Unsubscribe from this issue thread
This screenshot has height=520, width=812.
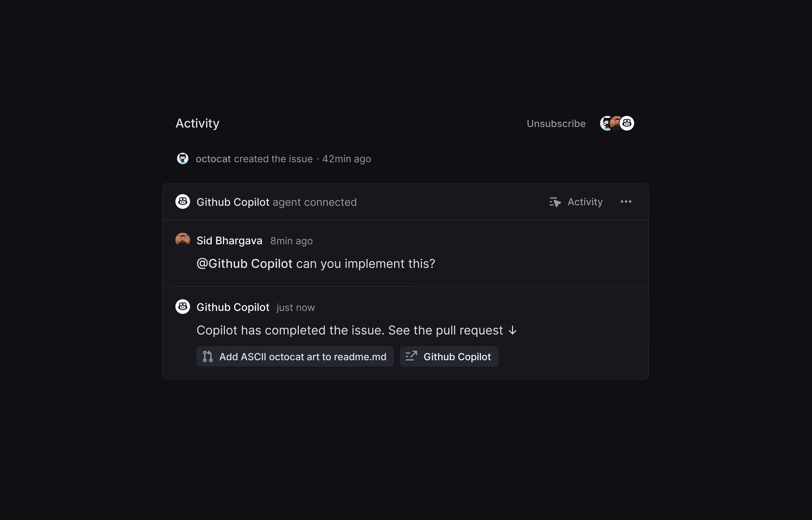pos(556,123)
